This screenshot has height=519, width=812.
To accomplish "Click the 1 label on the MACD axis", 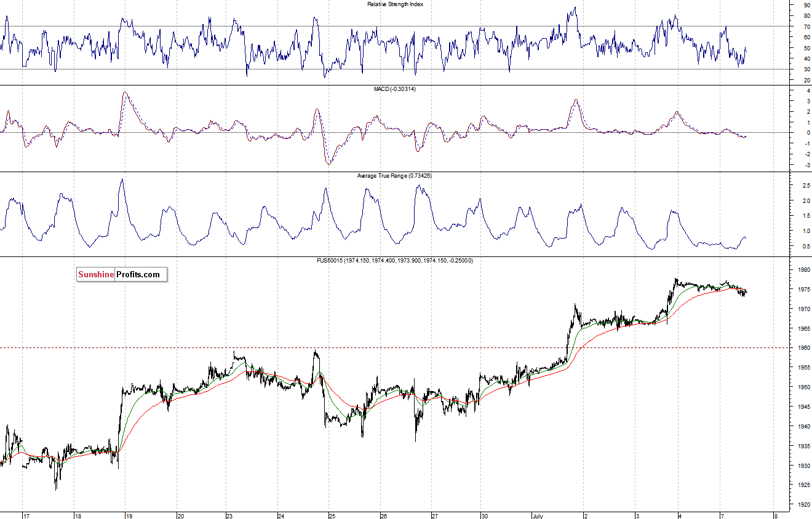I will 808,122.
